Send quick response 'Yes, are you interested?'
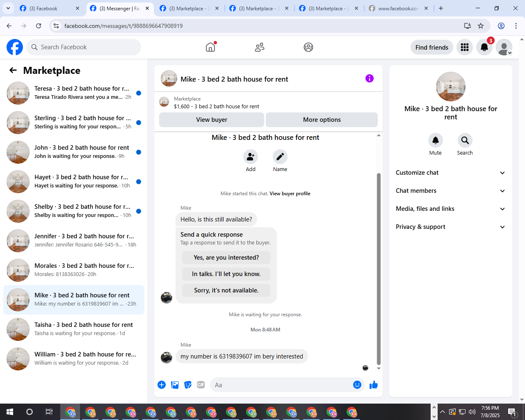Screen dimensions: 525x420 tap(226, 258)
